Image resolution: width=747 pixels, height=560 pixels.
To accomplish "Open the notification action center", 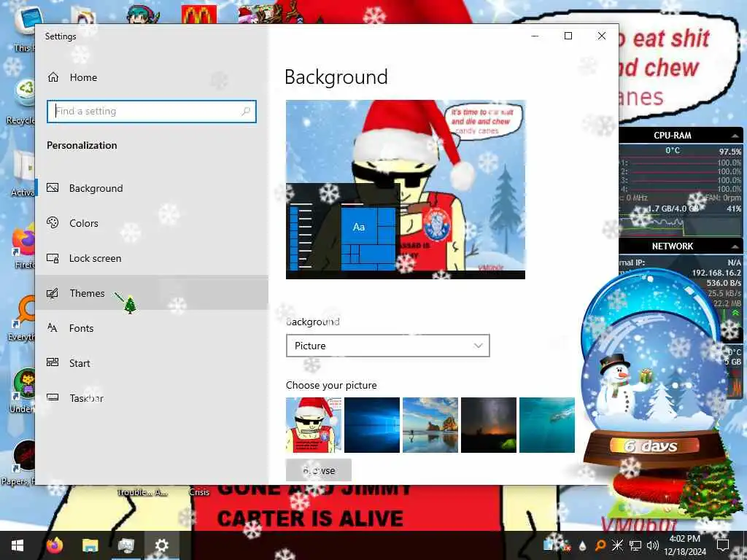I will 723,545.
